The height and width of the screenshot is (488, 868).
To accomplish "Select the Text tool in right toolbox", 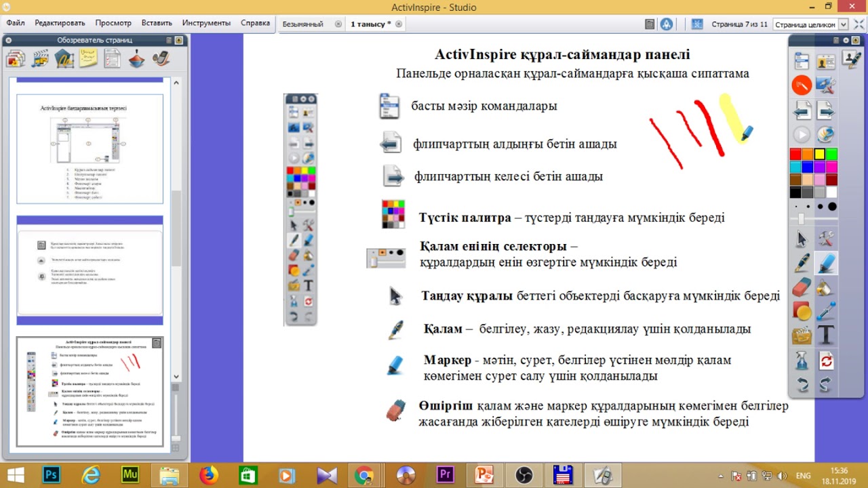I will [825, 335].
